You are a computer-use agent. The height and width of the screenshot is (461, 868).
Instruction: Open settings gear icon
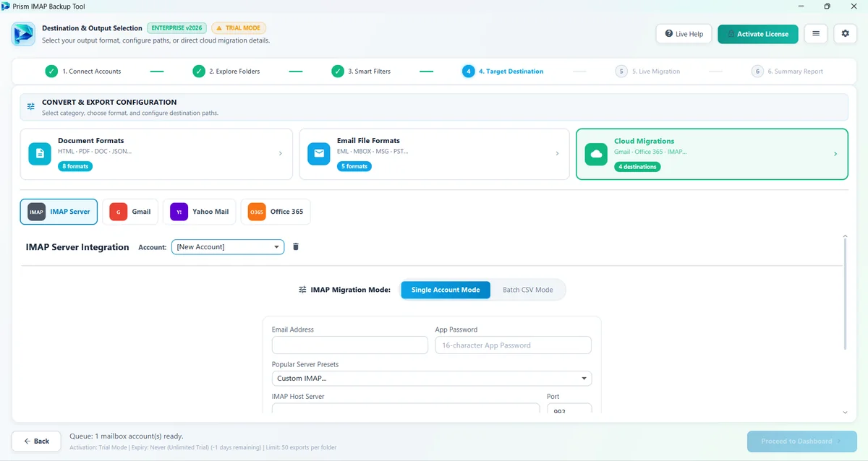click(x=846, y=34)
